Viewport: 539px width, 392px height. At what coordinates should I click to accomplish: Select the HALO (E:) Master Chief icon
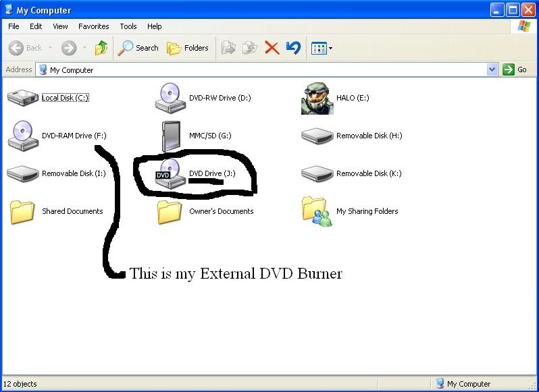click(317, 99)
